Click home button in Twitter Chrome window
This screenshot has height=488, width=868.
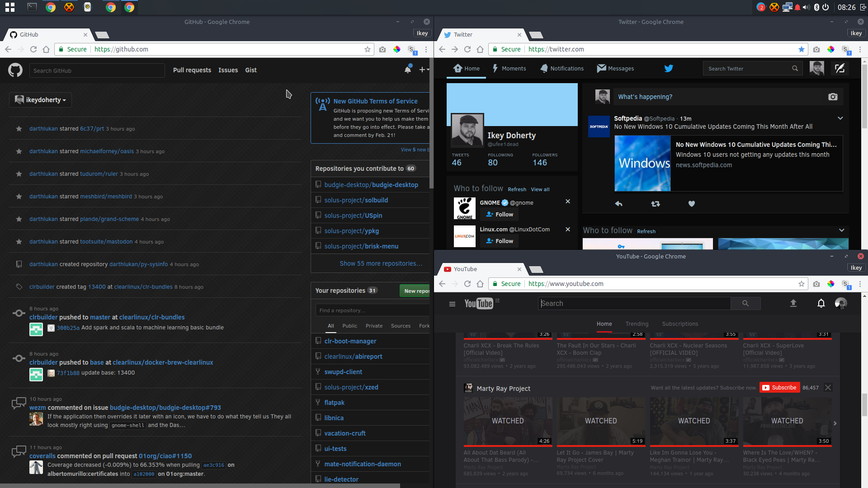point(480,49)
